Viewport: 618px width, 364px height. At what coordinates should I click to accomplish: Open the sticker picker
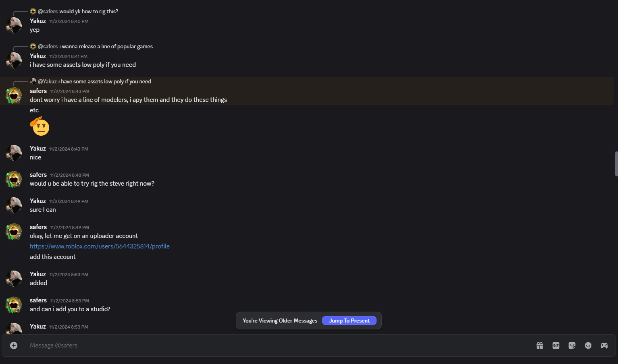[572, 345]
